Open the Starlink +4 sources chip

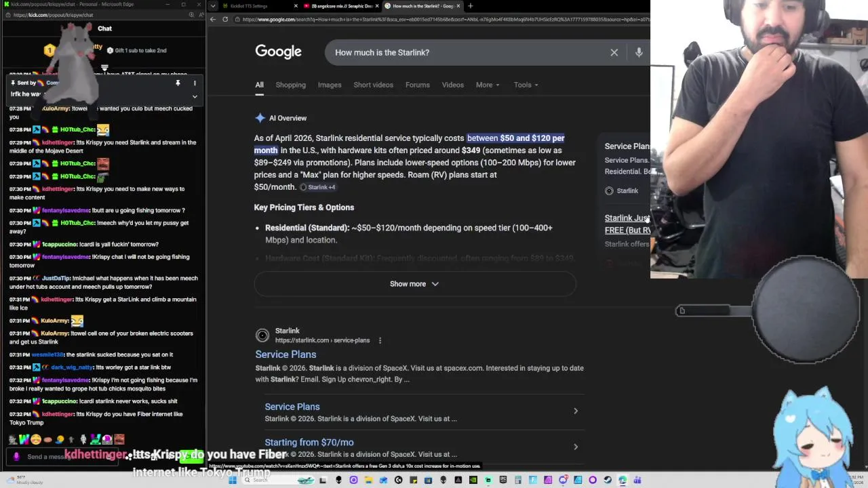[318, 187]
